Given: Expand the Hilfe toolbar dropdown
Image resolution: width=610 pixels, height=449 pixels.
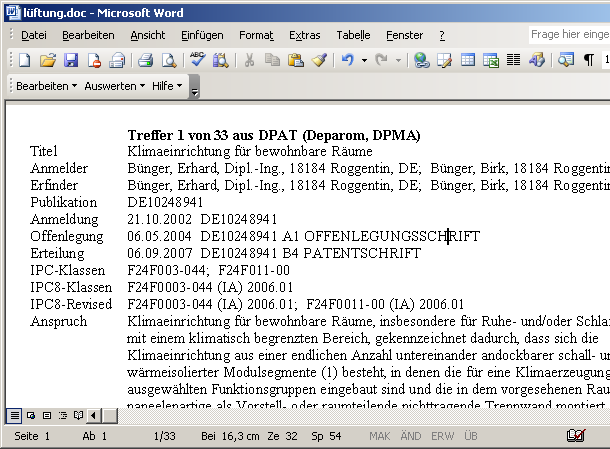Looking at the screenshot, I should click(167, 86).
